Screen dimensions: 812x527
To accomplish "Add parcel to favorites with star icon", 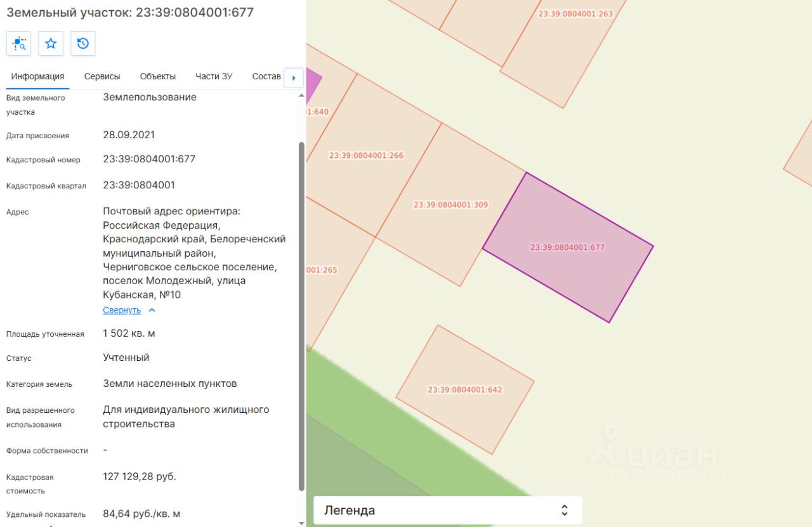I will [51, 44].
